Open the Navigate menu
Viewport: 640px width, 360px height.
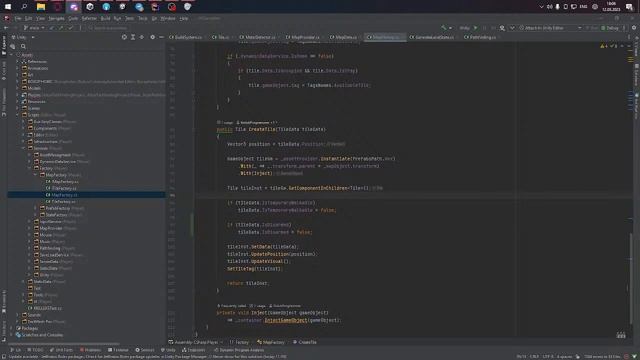(x=57, y=18)
